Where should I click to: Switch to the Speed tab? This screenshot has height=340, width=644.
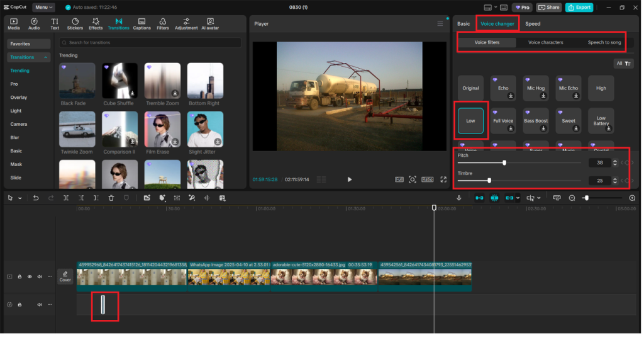coord(533,24)
